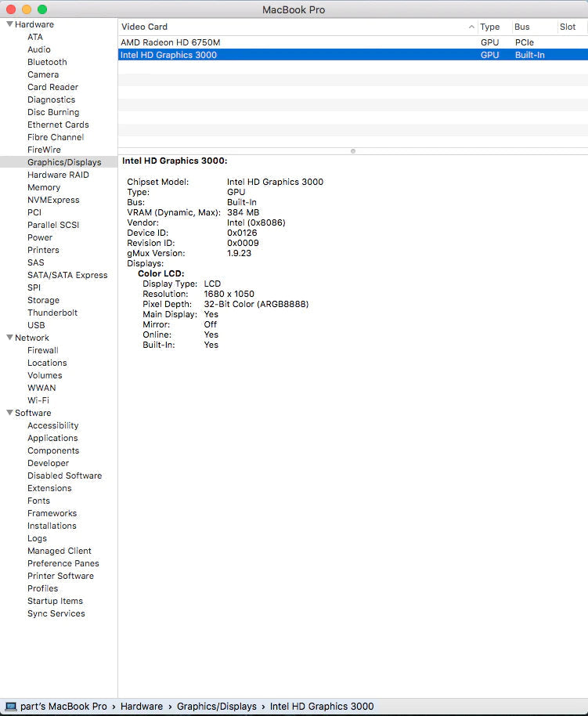
Task: Open the USB hardware category
Action: (36, 325)
